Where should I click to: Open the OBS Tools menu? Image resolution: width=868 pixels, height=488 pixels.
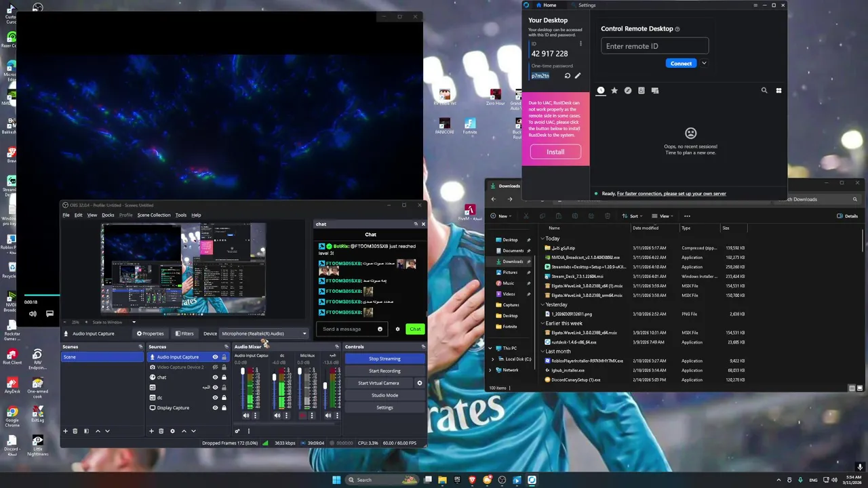(x=180, y=215)
